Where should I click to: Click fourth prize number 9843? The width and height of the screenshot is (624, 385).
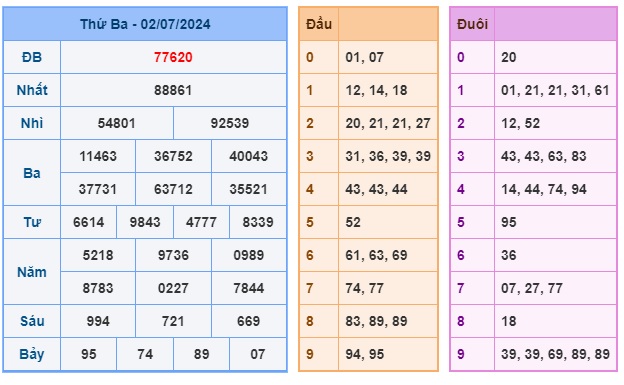click(x=145, y=223)
